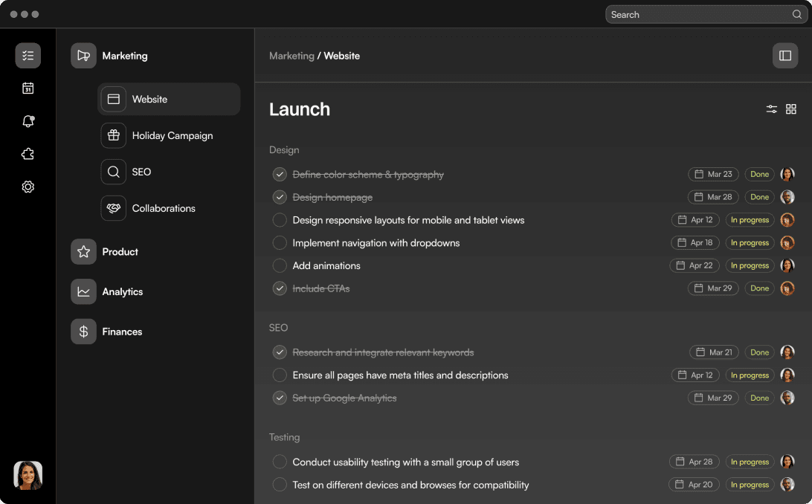The height and width of the screenshot is (504, 812).
Task: Open the integrations puzzle icon
Action: click(x=28, y=154)
